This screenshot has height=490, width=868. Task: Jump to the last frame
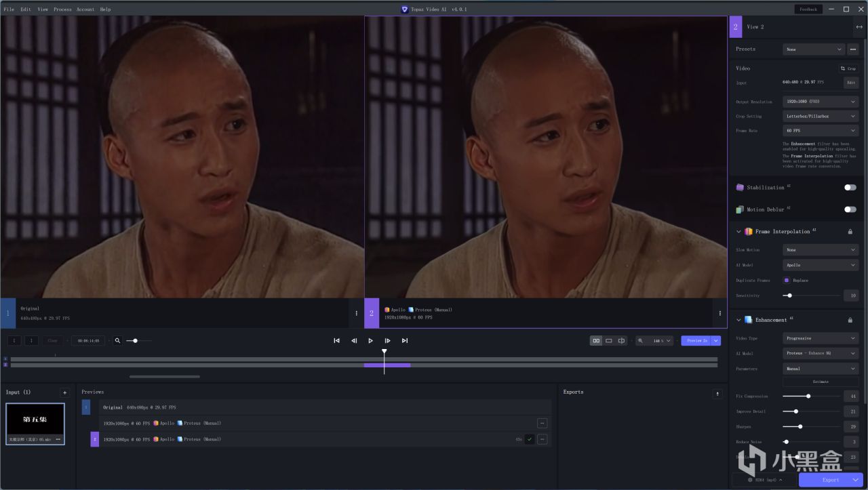coord(405,341)
